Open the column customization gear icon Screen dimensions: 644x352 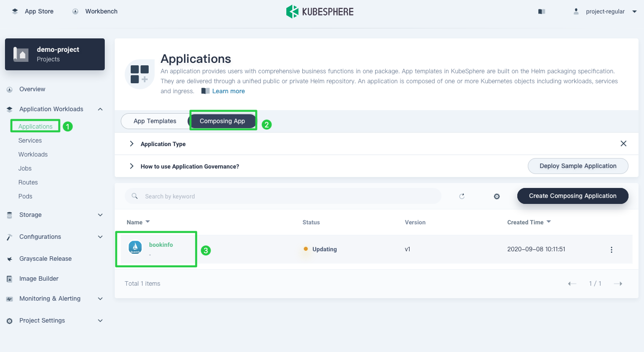coord(496,196)
